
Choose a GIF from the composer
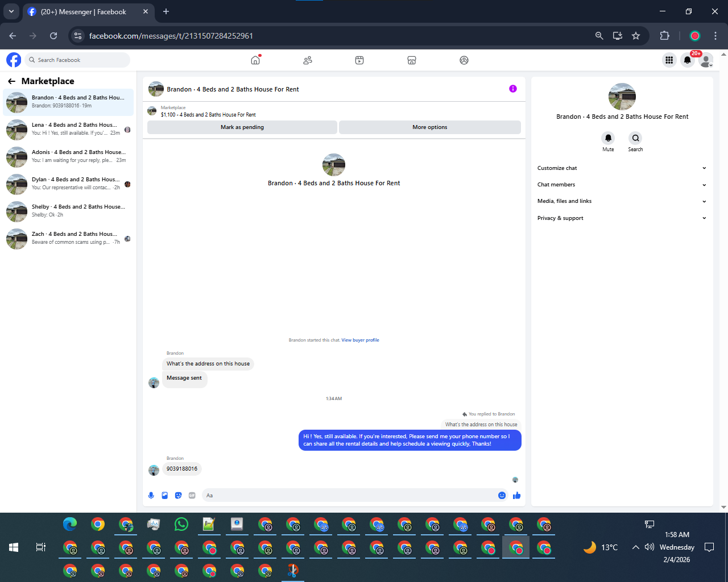click(x=192, y=496)
